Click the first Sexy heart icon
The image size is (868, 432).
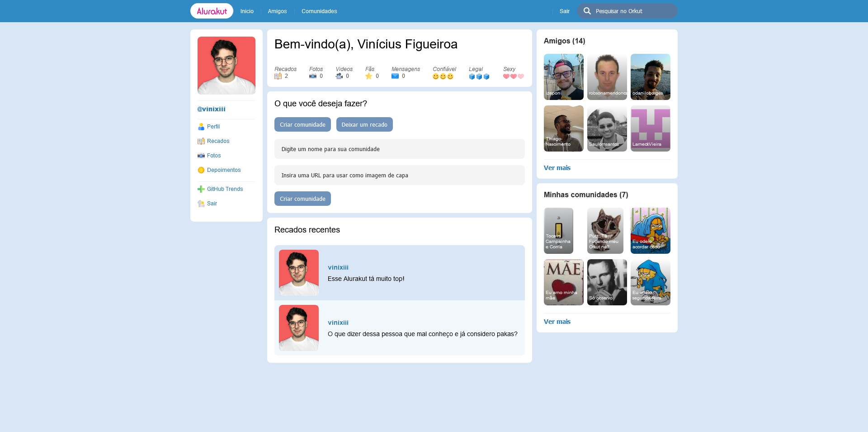point(506,76)
